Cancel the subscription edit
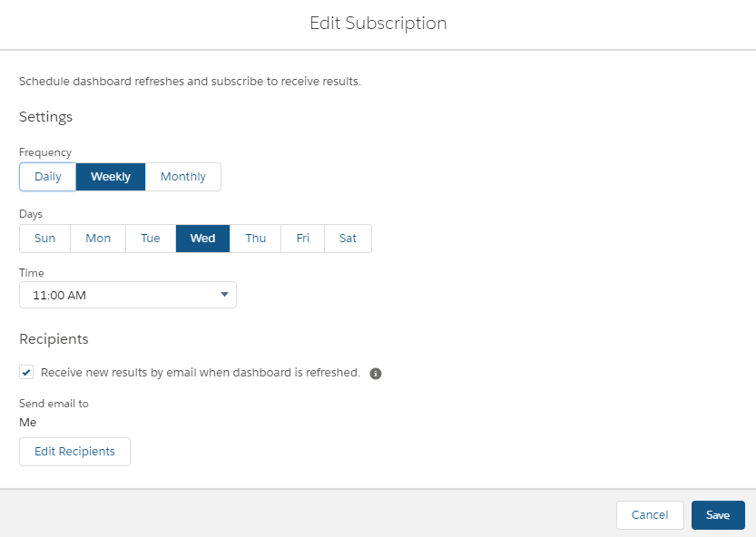The width and height of the screenshot is (756, 537). tap(650, 515)
